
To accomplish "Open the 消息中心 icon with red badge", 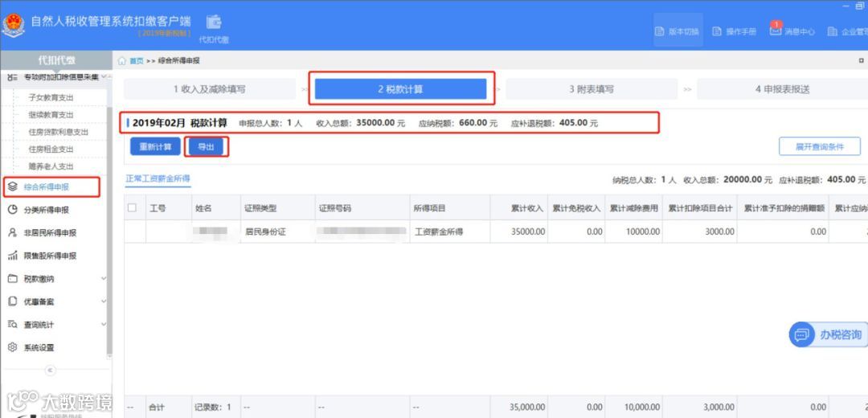I will (x=776, y=30).
